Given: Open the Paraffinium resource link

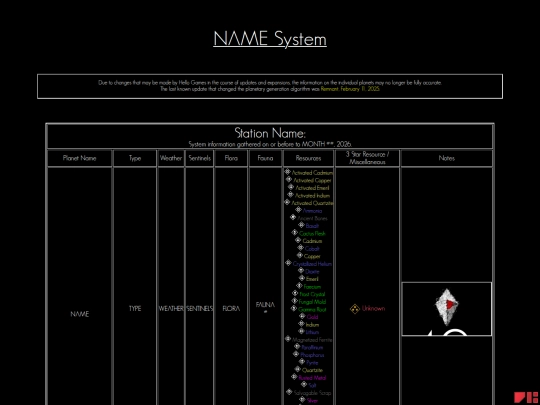Looking at the screenshot, I should [x=312, y=347].
